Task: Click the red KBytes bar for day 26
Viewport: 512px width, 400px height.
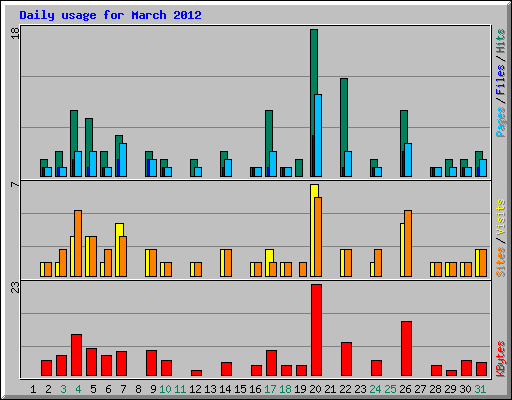Action: 406,349
